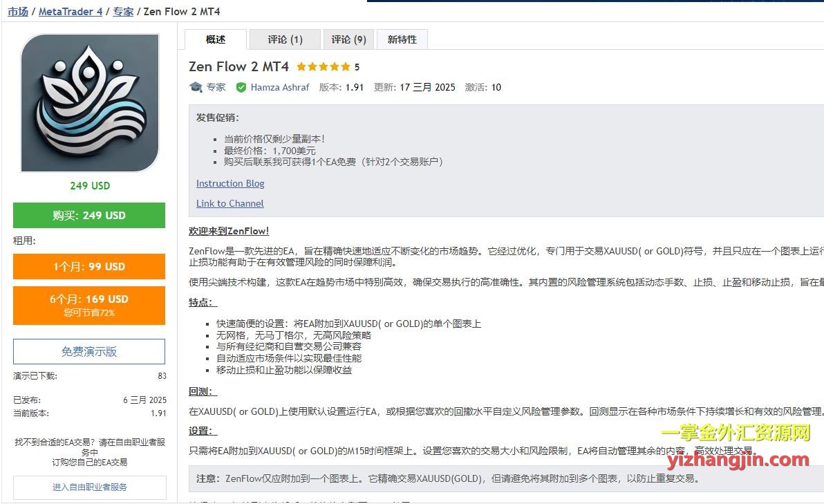Image resolution: width=824 pixels, height=504 pixels.
Task: Click the 回测: section heading
Action: 203,391
